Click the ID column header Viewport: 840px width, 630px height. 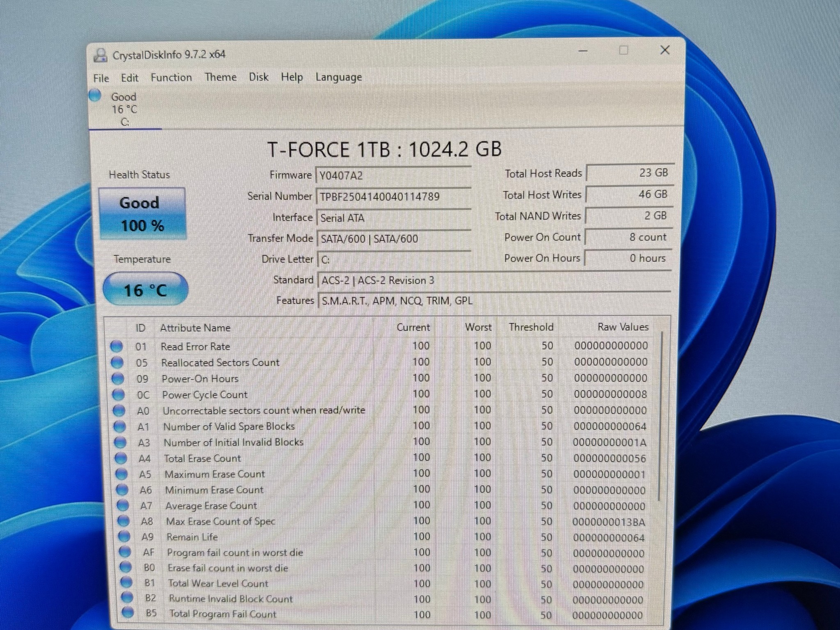[140, 328]
